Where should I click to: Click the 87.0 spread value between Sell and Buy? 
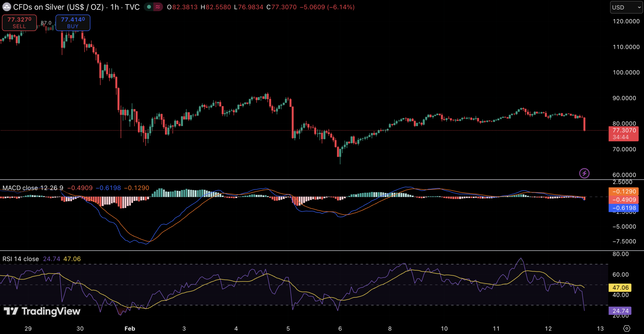46,23
